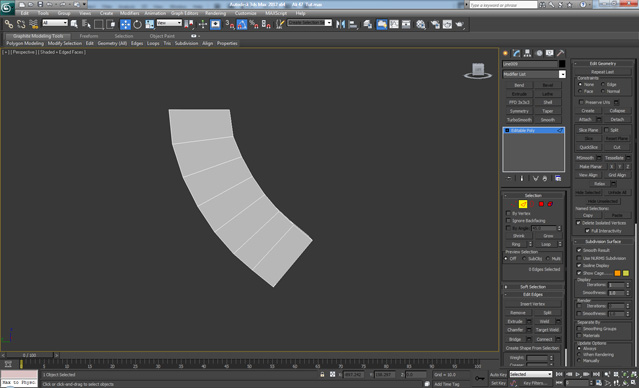Activate the Unlink Selection tool
The width and height of the screenshot is (639, 388).
[x=21, y=24]
